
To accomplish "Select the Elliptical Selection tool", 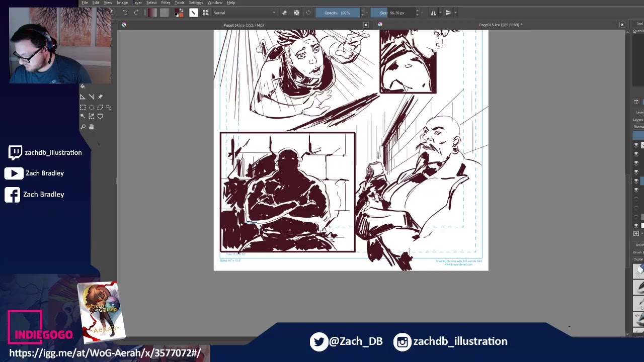I will pyautogui.click(x=92, y=107).
